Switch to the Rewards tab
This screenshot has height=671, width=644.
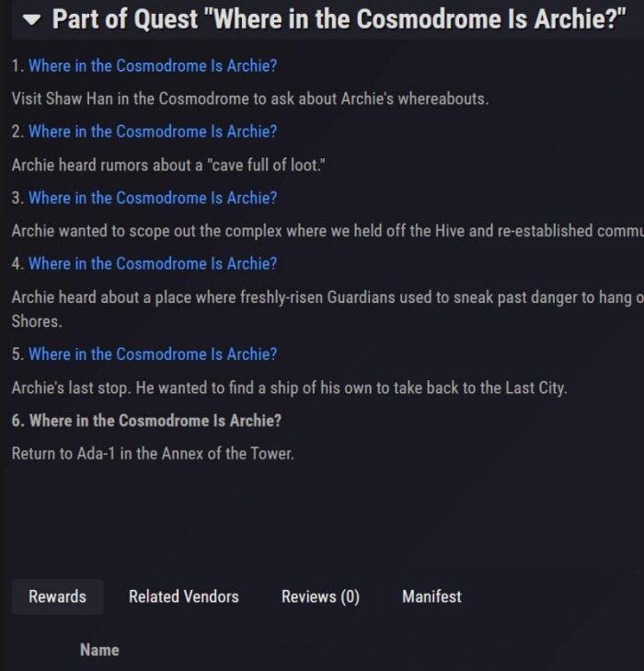57,596
